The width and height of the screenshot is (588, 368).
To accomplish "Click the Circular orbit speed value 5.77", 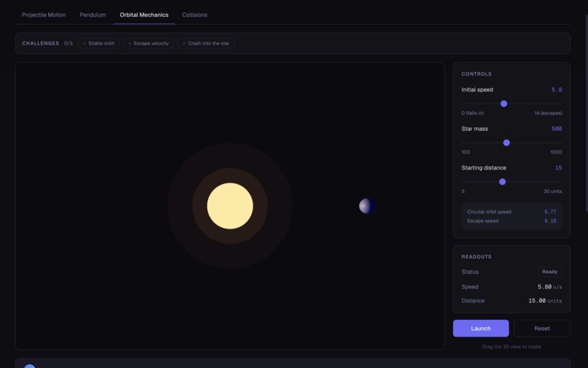I will click(x=550, y=212).
